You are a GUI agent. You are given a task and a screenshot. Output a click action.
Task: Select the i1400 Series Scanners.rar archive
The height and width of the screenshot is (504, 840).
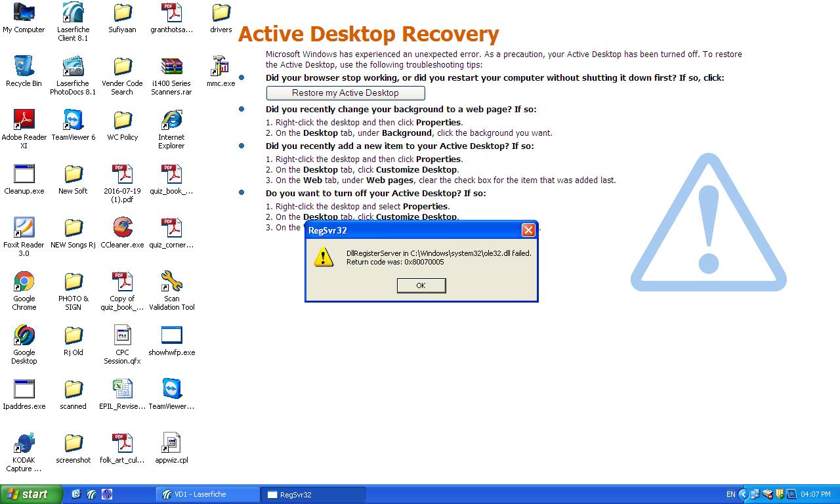[x=171, y=76]
